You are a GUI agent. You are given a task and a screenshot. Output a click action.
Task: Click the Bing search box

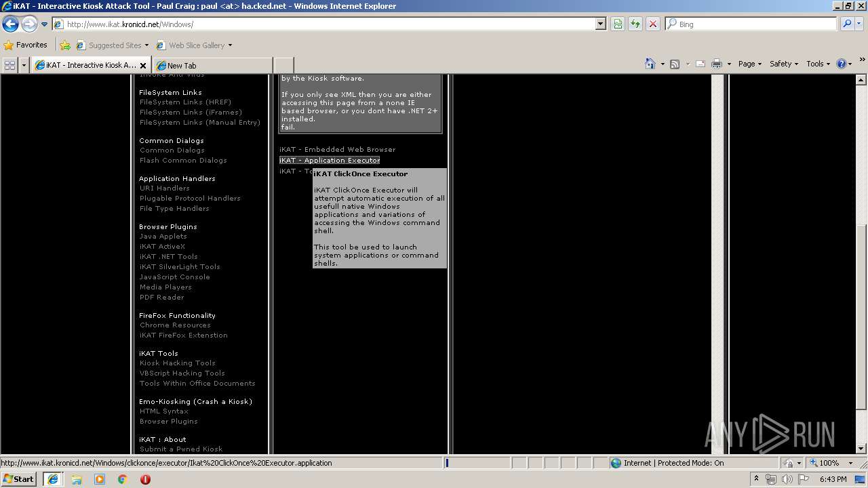click(751, 24)
